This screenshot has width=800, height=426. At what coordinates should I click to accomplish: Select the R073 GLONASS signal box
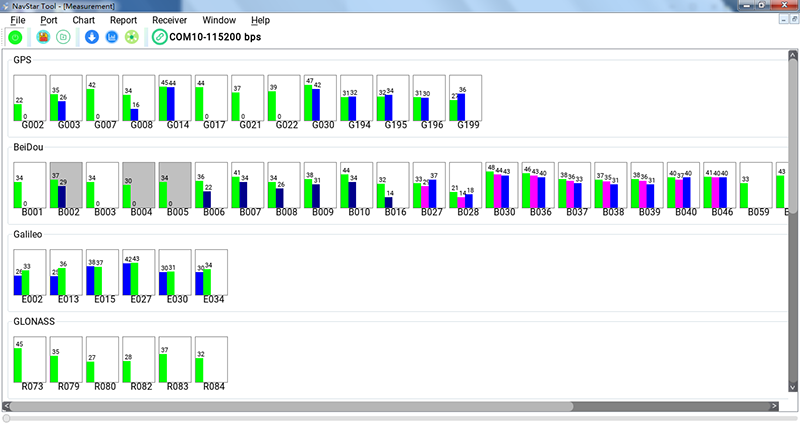tap(31, 362)
